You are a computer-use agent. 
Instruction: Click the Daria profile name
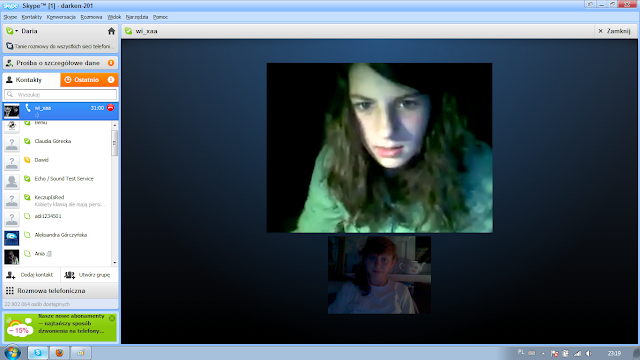click(29, 31)
